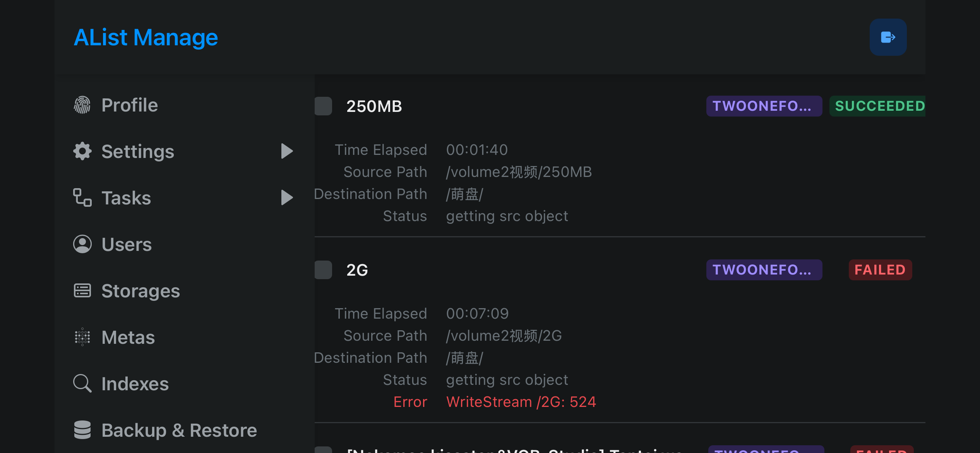Click the Indexes magnifier icon
This screenshot has width=980, height=453.
pos(82,384)
